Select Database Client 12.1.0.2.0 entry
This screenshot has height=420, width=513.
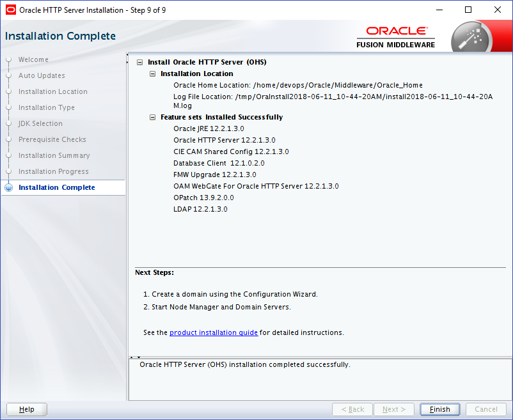coord(219,163)
